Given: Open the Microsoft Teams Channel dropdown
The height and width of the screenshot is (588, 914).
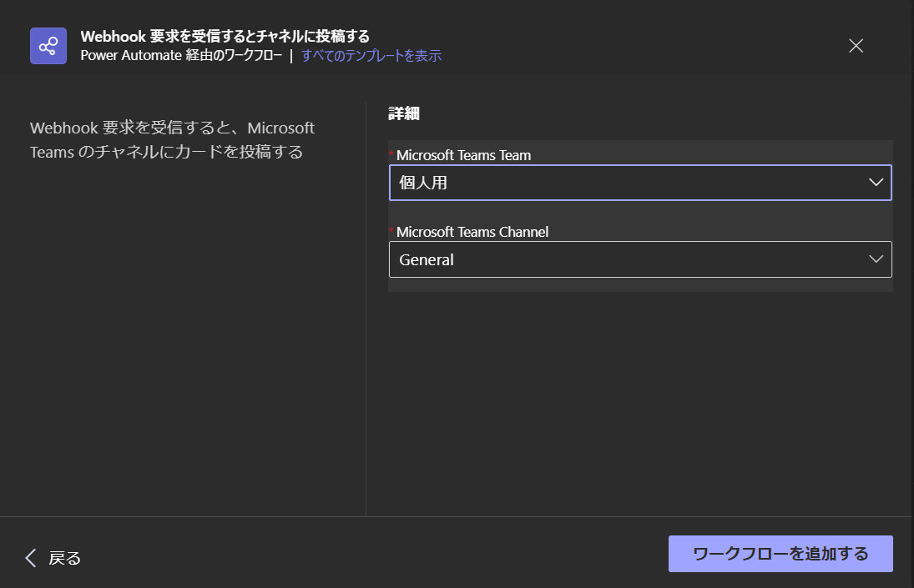Looking at the screenshot, I should click(640, 259).
